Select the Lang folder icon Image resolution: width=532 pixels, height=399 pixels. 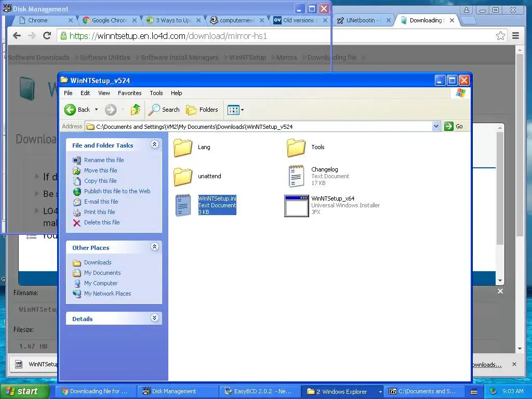coord(183,147)
